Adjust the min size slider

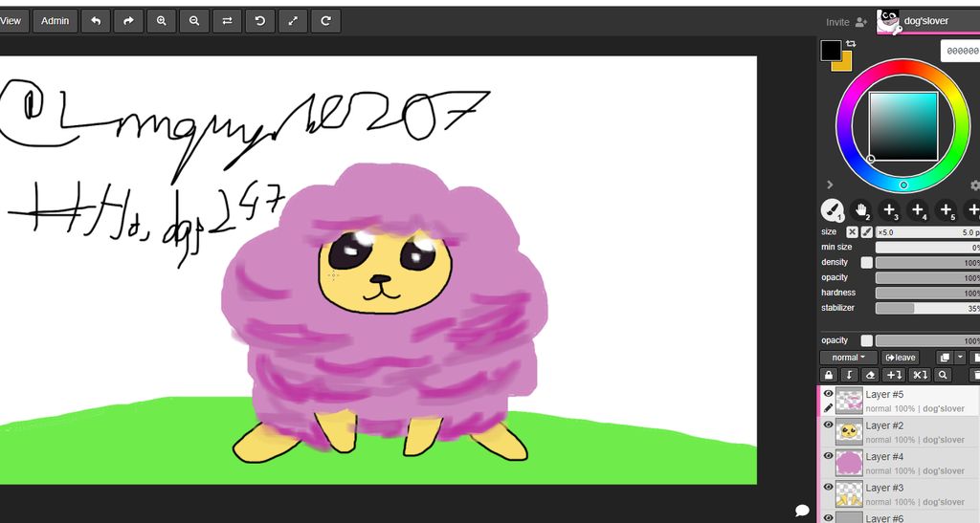click(x=927, y=247)
